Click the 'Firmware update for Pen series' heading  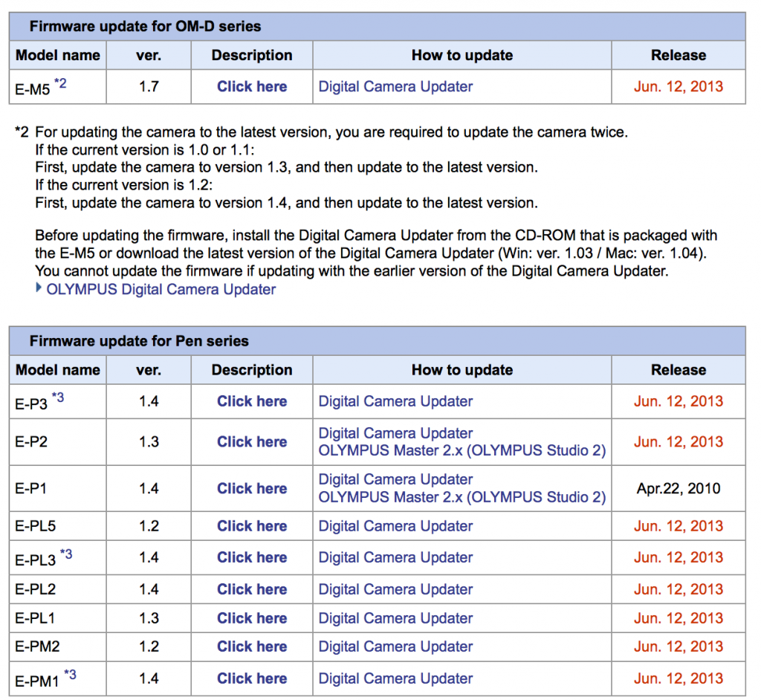pos(139,341)
